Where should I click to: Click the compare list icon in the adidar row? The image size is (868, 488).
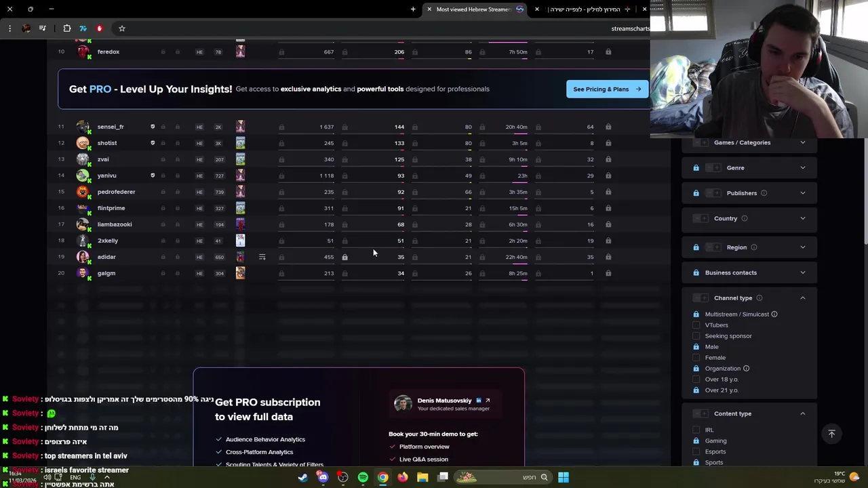262,257
